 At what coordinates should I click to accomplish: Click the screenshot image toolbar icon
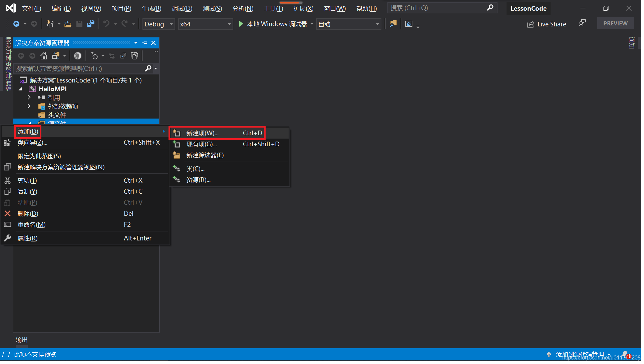click(x=409, y=24)
